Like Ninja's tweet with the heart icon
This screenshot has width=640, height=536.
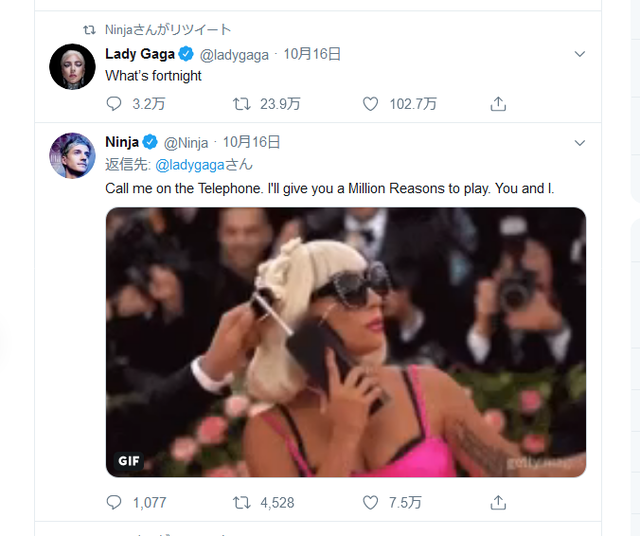click(370, 502)
